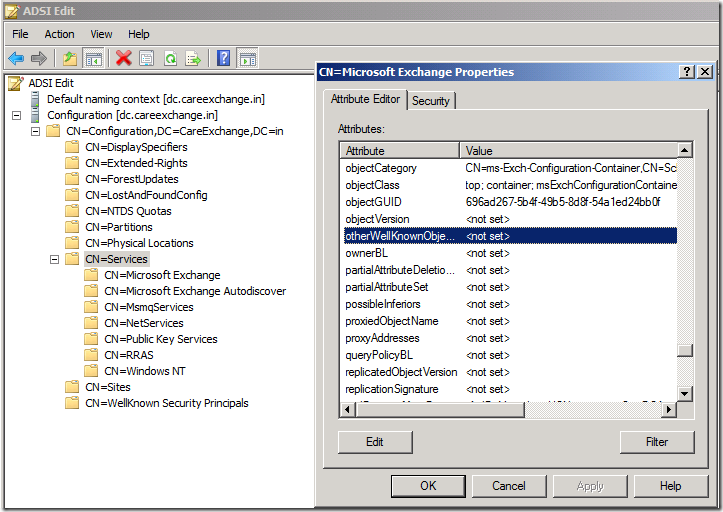Screen dimensions: 723x512
Task: Select CN=Extended-Rights tree item
Action: (136, 163)
